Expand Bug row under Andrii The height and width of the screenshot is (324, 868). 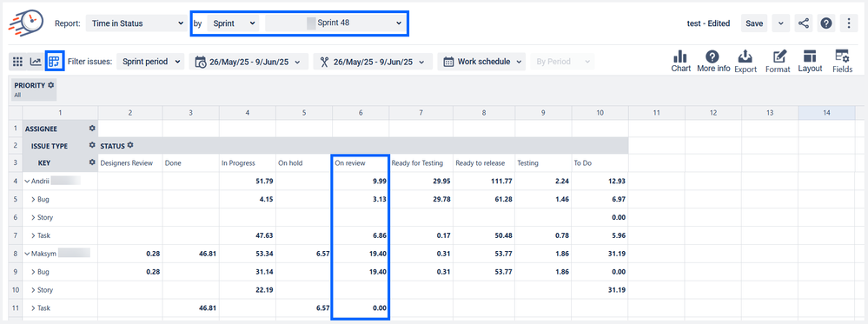(33, 199)
